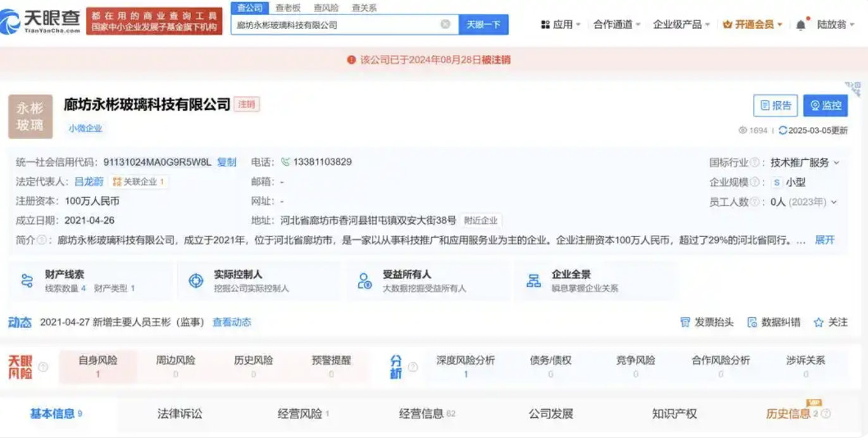Image resolution: width=868 pixels, height=440 pixels.
Task: Click the company search input field
Action: coord(335,25)
